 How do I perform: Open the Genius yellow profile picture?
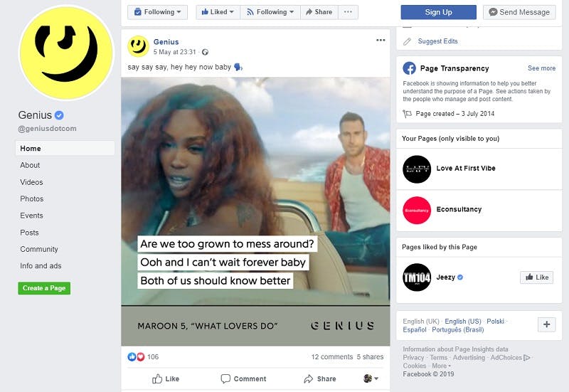pos(66,53)
